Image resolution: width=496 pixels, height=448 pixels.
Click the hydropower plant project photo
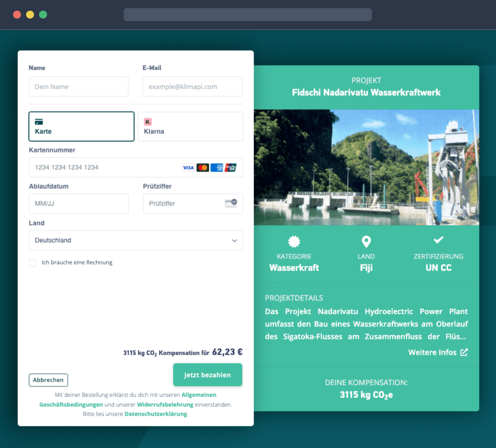coord(366,168)
